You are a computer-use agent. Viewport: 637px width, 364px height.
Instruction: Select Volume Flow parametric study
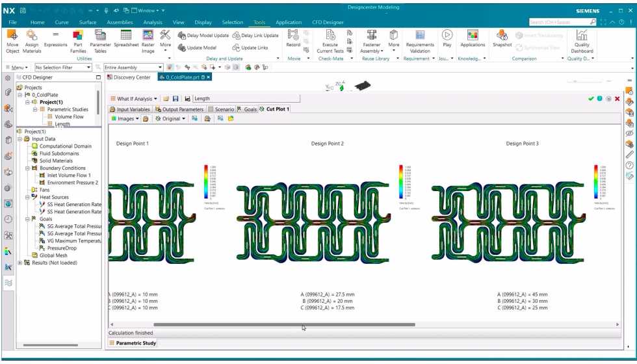click(x=69, y=117)
